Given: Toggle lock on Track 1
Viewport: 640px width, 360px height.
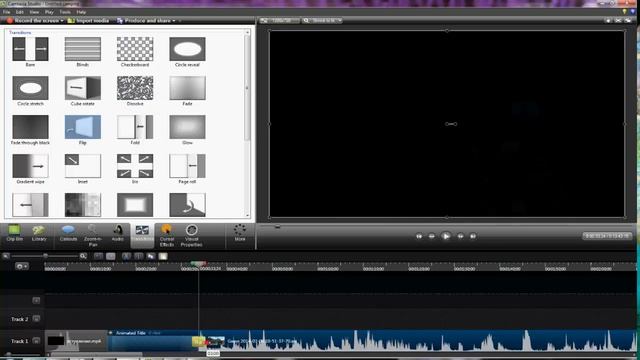Looking at the screenshot, I should coord(36,340).
